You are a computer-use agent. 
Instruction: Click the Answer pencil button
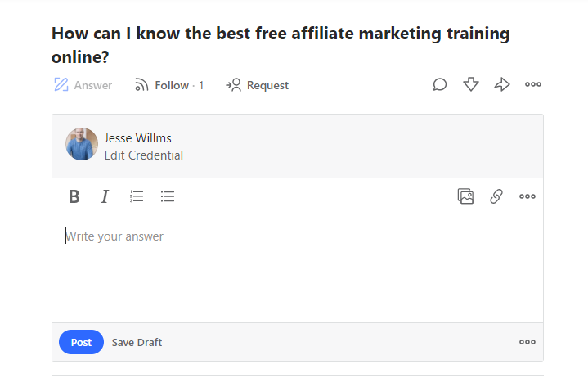point(83,85)
